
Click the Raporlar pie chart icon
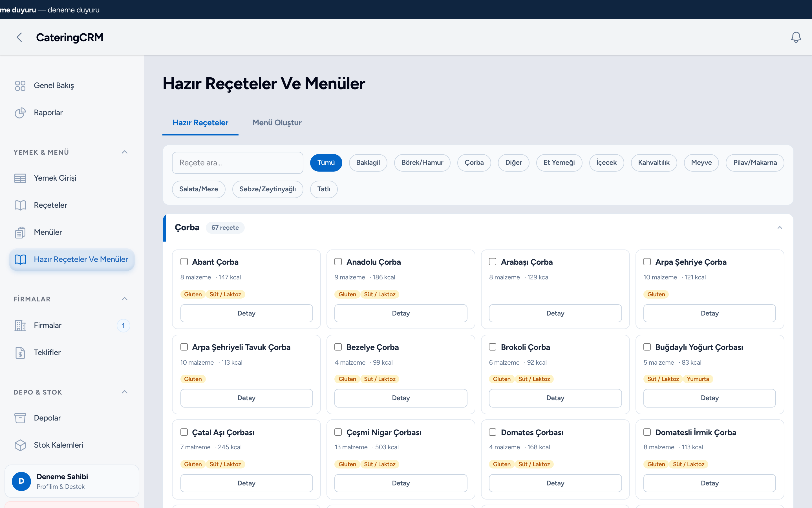(20, 113)
